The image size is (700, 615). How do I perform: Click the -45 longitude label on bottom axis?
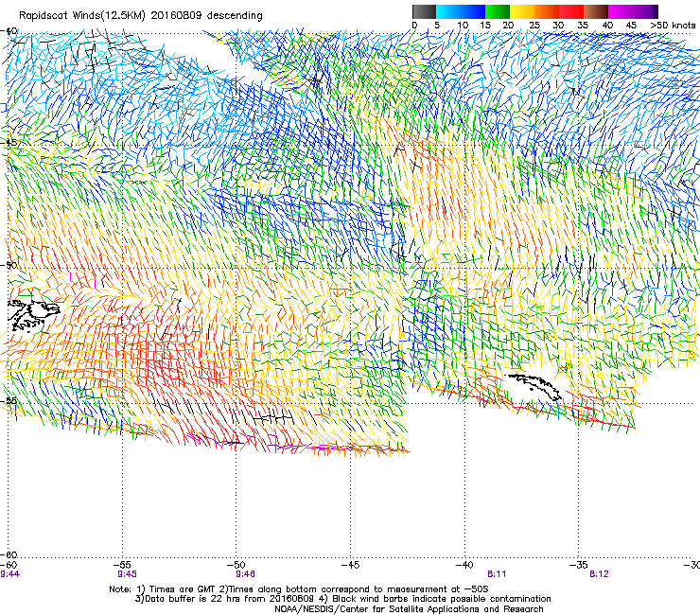click(x=350, y=565)
